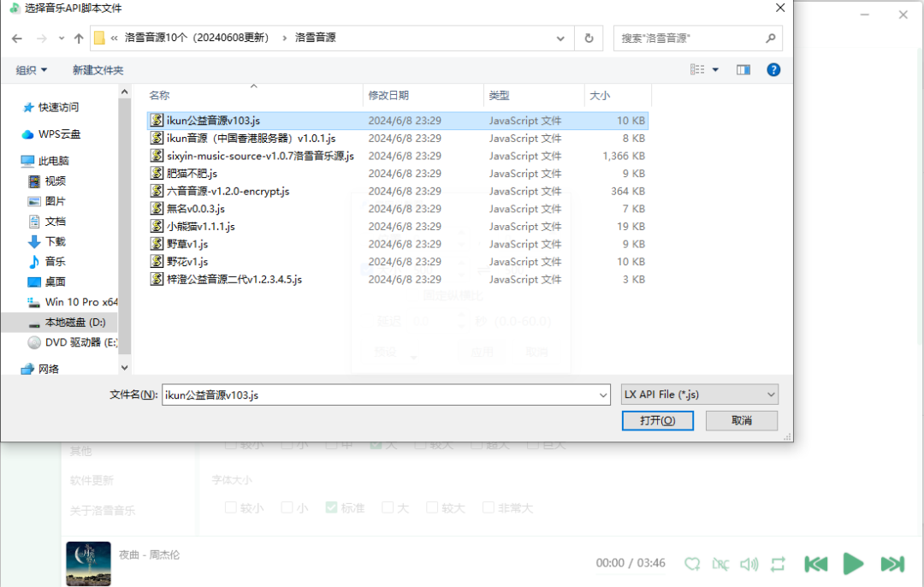Toggle the preview pane
This screenshot has width=924, height=587.
pyautogui.click(x=743, y=69)
